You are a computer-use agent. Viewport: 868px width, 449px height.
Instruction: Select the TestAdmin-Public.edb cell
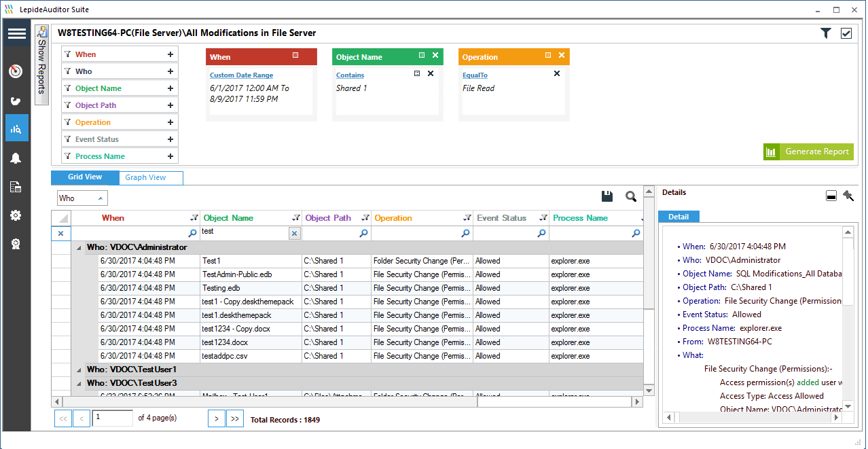pyautogui.click(x=251, y=274)
